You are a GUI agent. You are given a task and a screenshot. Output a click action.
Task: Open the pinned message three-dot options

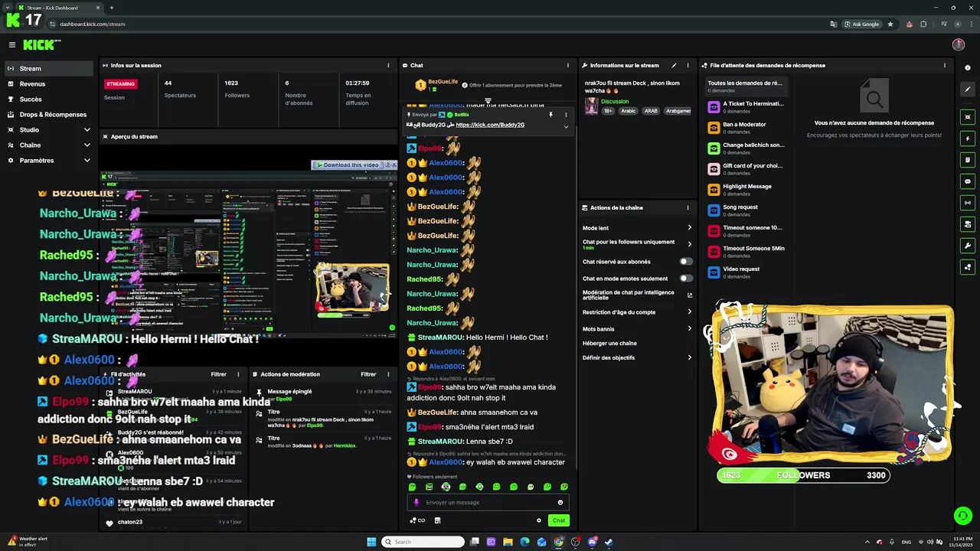tap(566, 115)
